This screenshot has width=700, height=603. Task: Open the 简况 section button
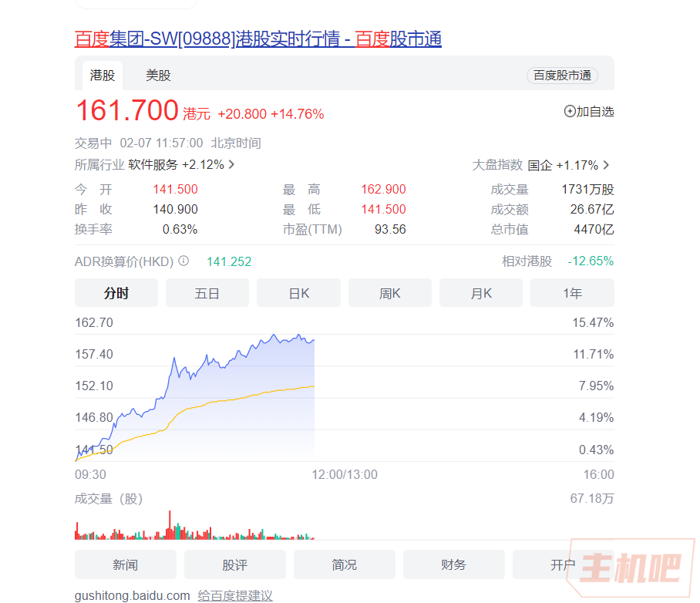point(344,564)
